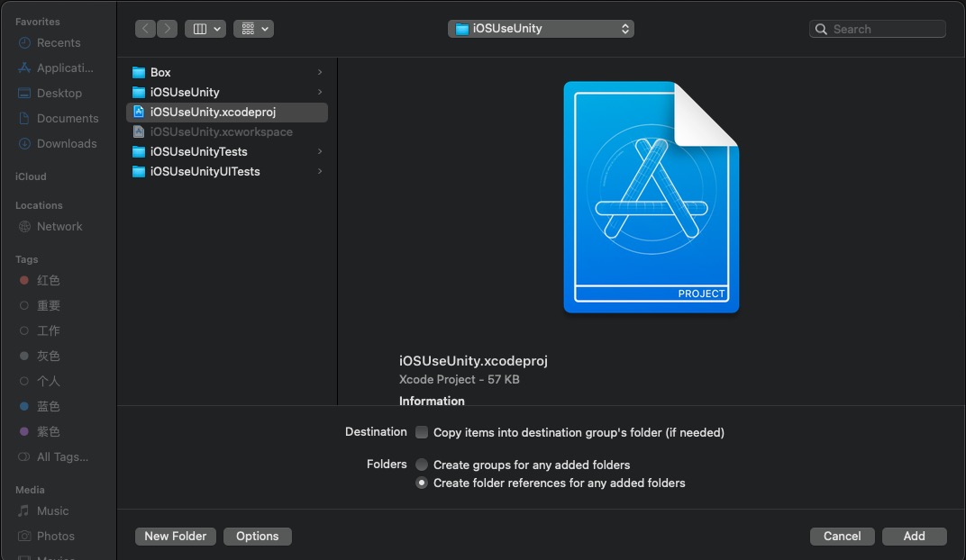Click the iCloud sidebar section header

click(31, 176)
